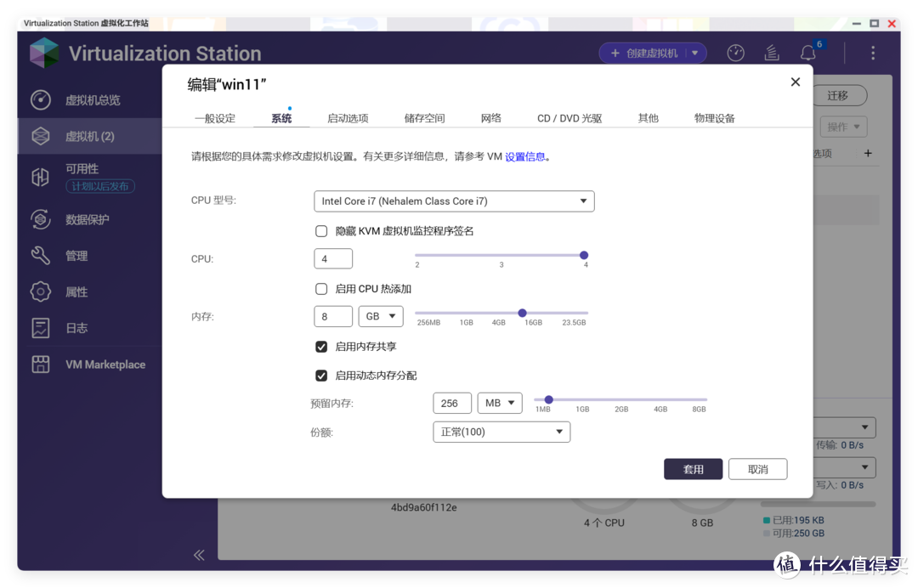Enable the 启用 CPU 热添加 checkbox
Viewport: 918px width, 588px height.
click(x=321, y=289)
